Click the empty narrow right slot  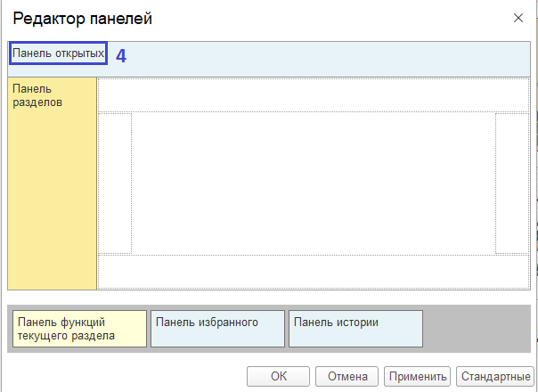(x=511, y=183)
